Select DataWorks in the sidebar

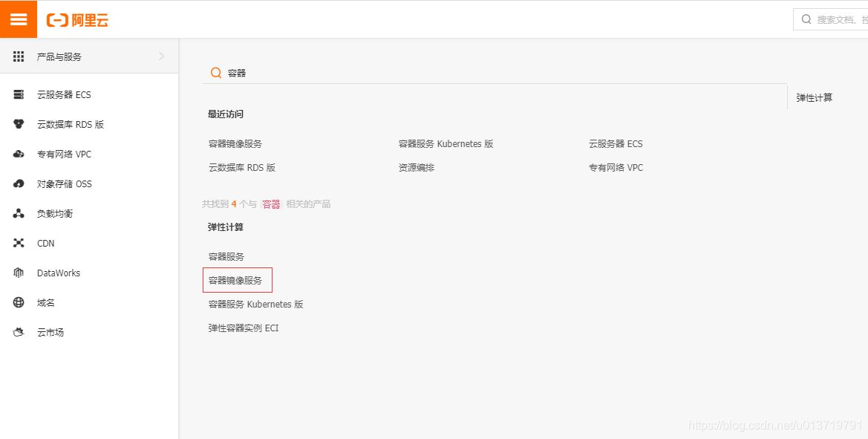click(59, 273)
